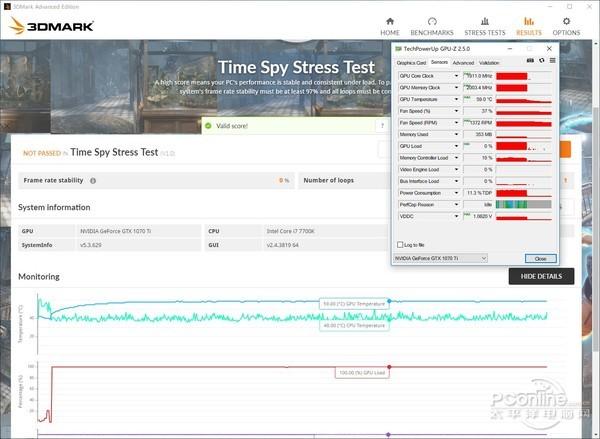Switch to the Advanced tab in GPU-Z
Viewport: 600px width, 439px height.
[463, 63]
